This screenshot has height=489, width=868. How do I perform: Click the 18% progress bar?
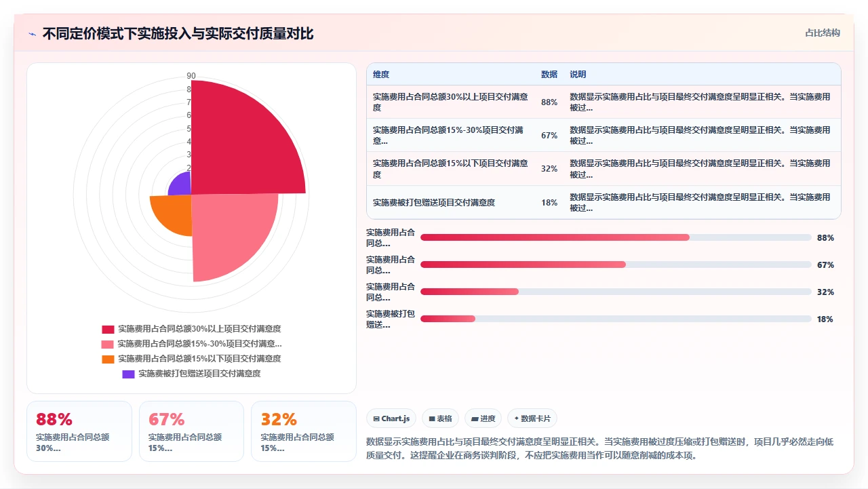(616, 319)
